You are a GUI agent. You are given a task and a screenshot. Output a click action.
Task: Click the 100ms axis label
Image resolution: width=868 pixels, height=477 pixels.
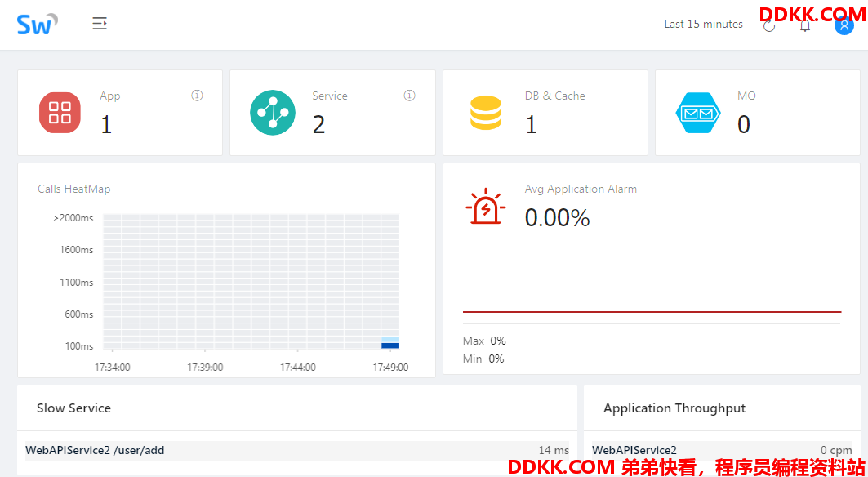(79, 346)
